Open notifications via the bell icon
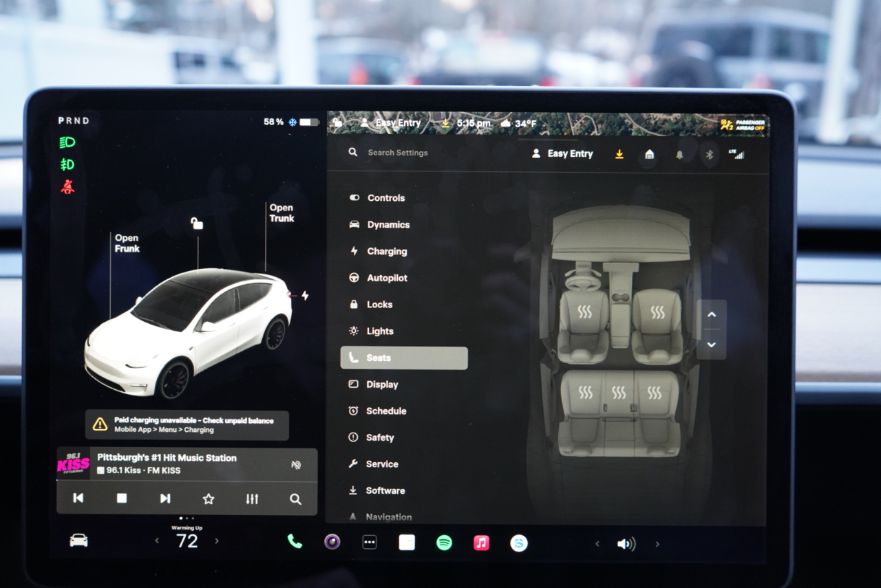Image resolution: width=881 pixels, height=588 pixels. 680,155
